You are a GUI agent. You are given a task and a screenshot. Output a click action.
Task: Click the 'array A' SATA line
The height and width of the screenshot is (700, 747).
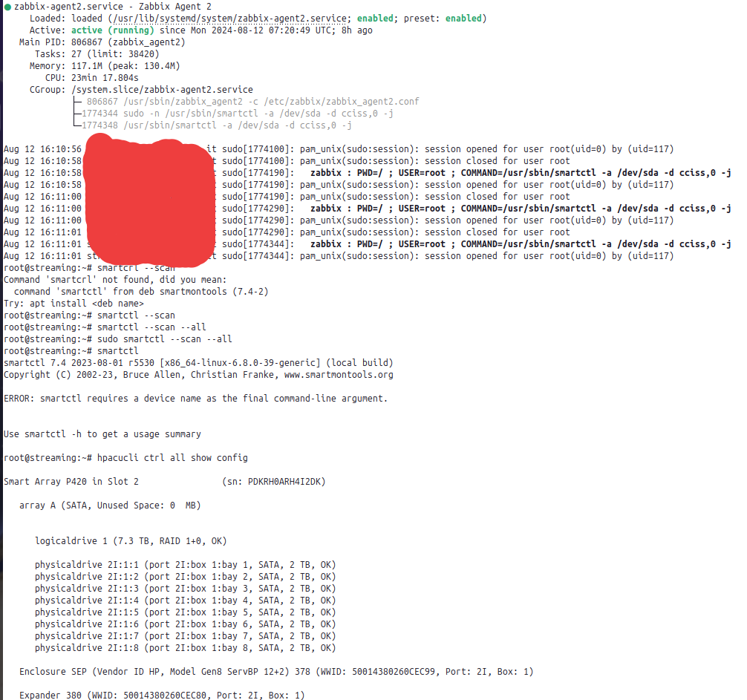[110, 506]
